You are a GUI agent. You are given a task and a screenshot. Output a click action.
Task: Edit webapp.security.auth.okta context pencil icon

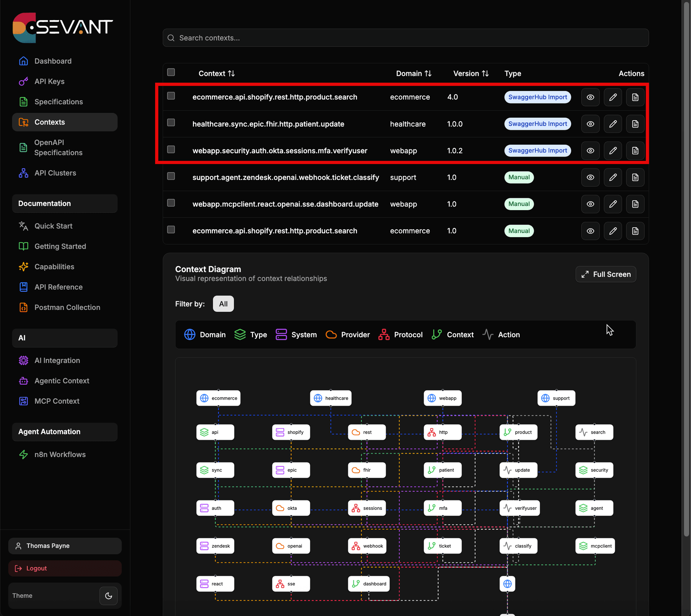613,150
